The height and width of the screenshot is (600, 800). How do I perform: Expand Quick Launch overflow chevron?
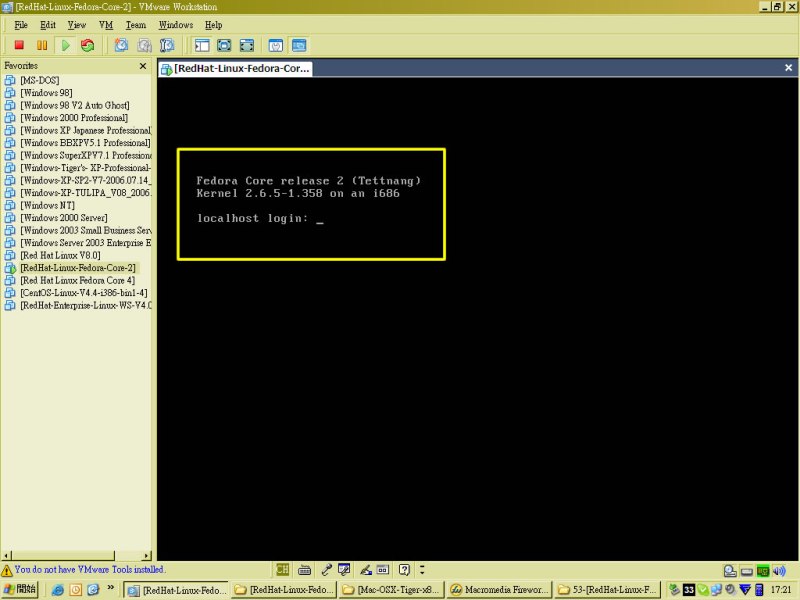[110, 588]
